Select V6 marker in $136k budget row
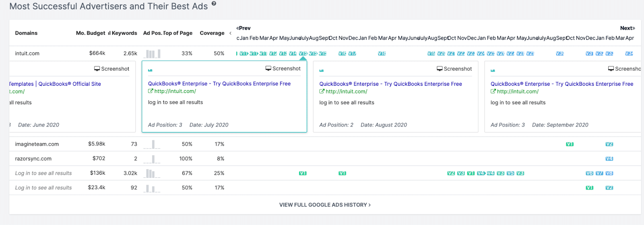644x225 pixels. [589, 173]
